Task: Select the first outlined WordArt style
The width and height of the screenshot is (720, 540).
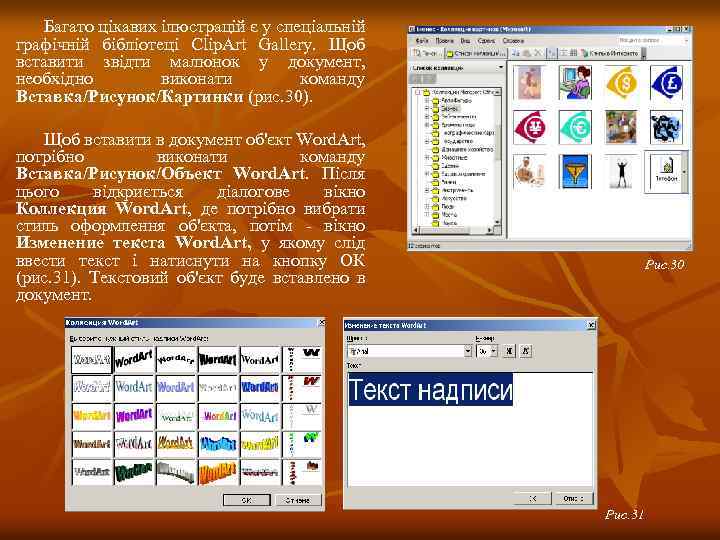Action: click(x=92, y=360)
